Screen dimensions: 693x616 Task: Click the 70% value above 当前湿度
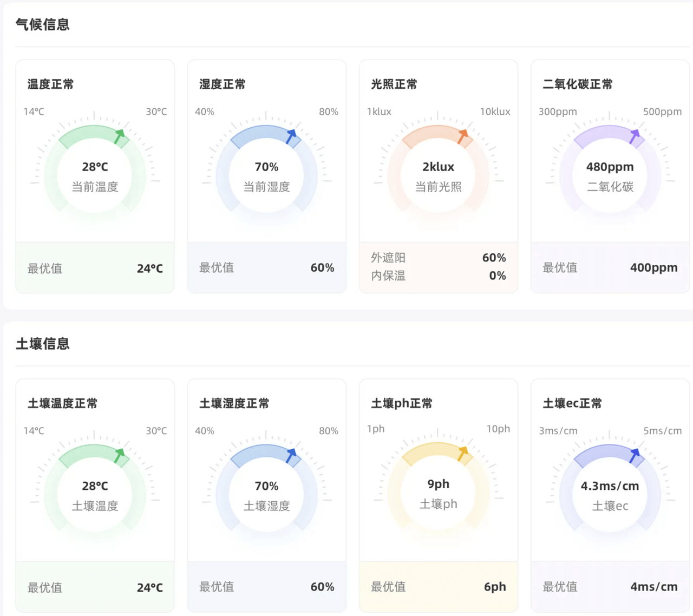266,167
